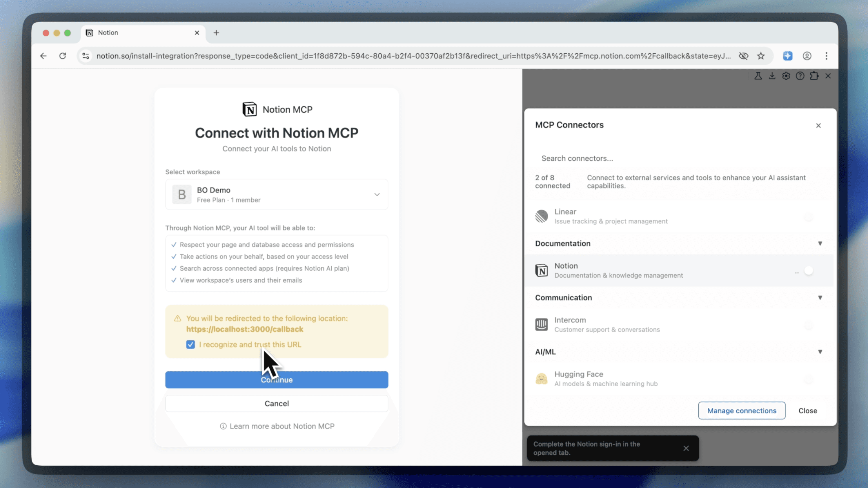The image size is (868, 488).
Task: Close the MCP Connectors dialog
Action: coord(818,125)
